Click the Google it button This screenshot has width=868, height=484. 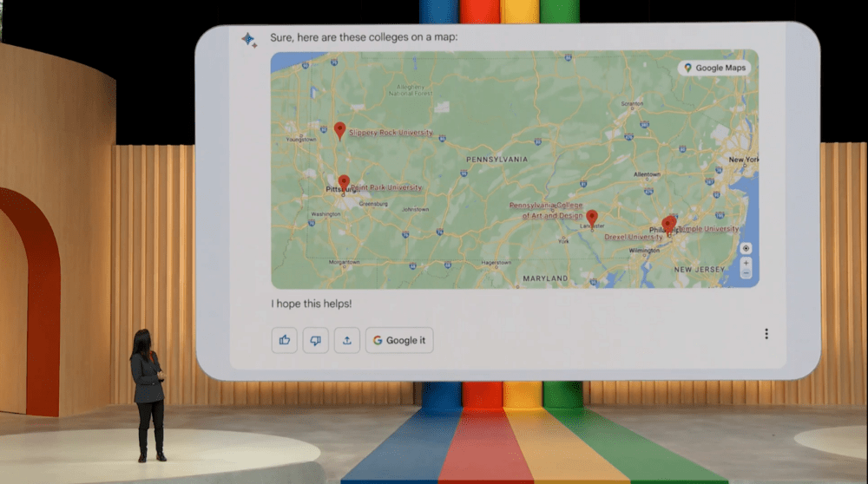[x=399, y=340]
